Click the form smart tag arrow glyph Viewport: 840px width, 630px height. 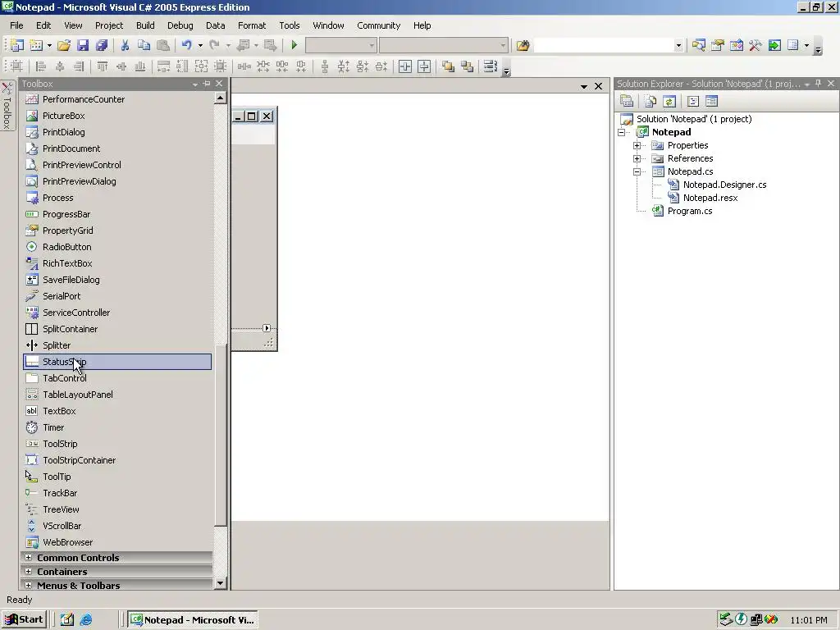(267, 328)
